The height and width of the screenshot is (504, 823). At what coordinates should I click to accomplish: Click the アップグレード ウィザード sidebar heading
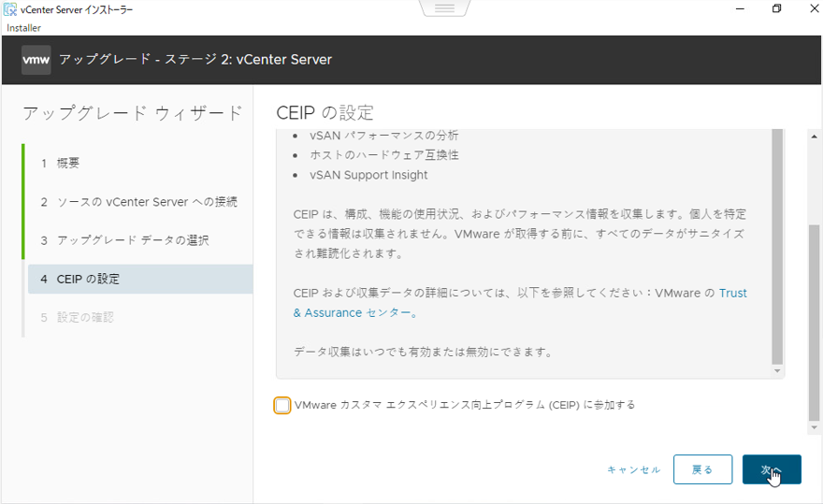(133, 113)
